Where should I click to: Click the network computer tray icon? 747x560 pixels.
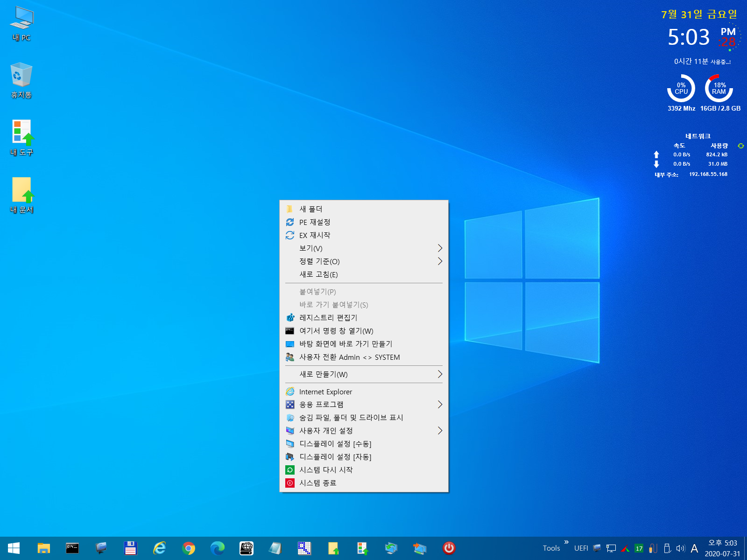coord(611,548)
